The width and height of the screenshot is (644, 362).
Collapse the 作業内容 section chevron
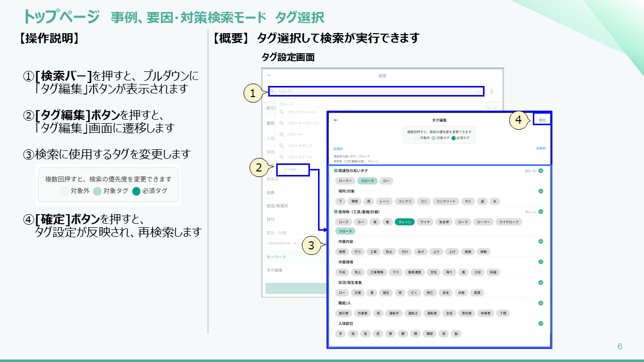pos(541,241)
